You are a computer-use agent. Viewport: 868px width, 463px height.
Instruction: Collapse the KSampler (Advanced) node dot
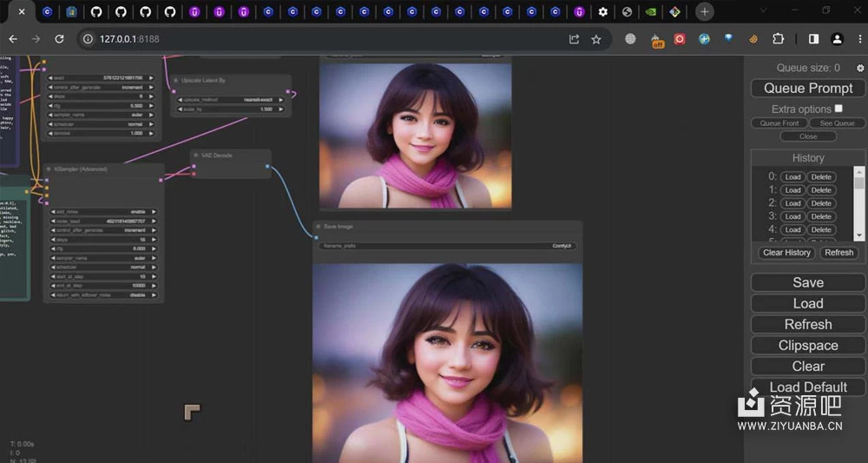click(x=49, y=169)
